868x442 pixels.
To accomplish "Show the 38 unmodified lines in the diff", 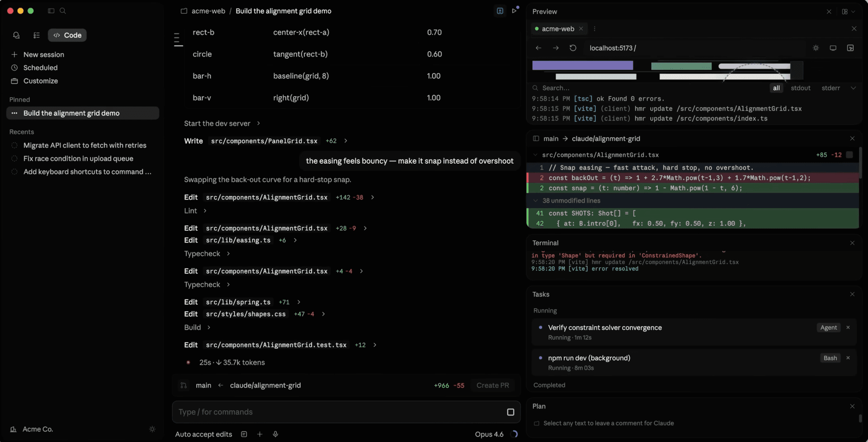I will coord(571,200).
